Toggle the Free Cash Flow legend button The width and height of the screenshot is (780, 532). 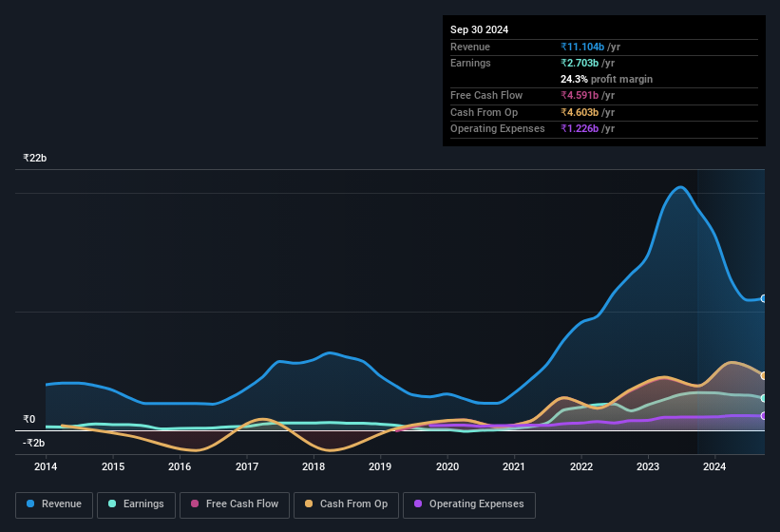pyautogui.click(x=235, y=505)
